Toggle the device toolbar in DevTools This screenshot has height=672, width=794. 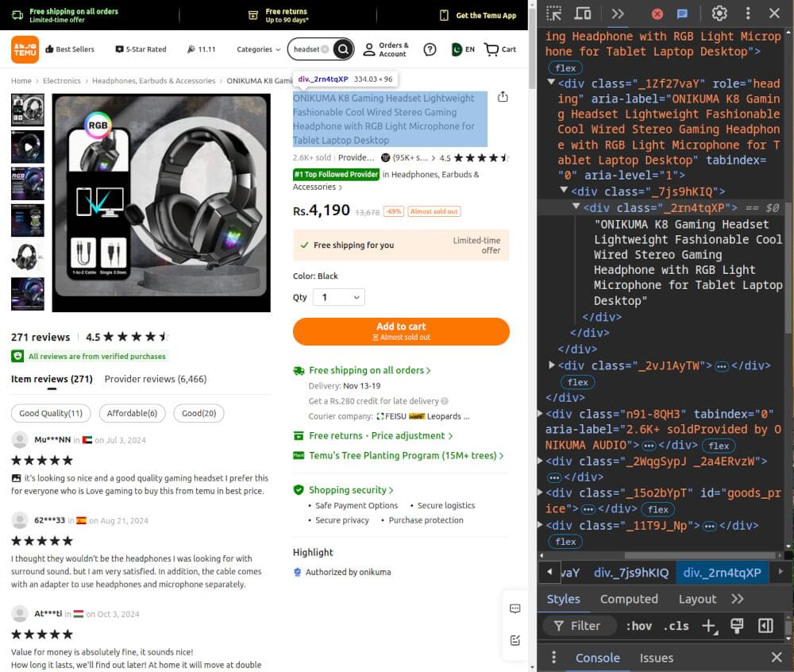(584, 14)
